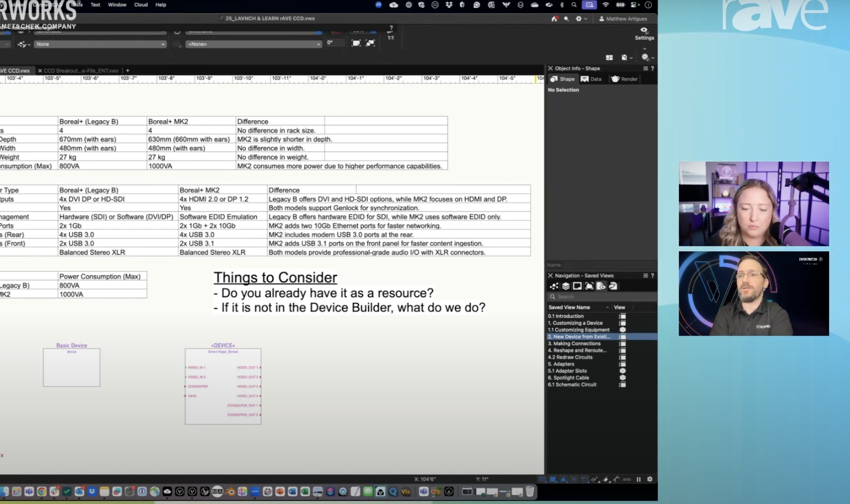Open the Classes navigation icon

[x=554, y=286]
